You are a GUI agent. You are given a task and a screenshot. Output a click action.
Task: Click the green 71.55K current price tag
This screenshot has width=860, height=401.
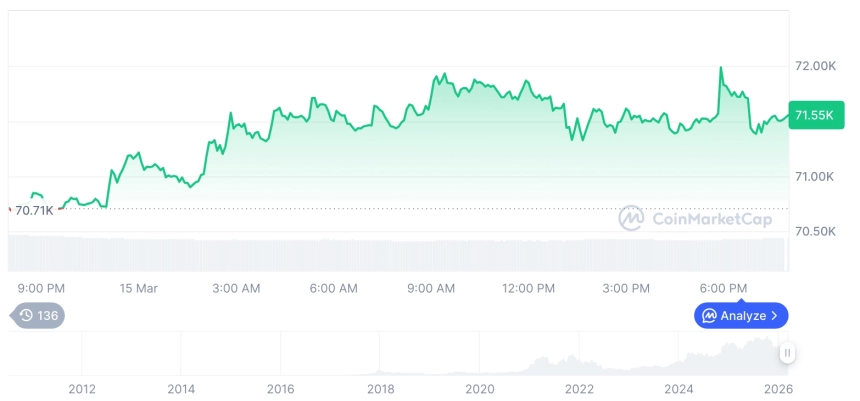[813, 115]
